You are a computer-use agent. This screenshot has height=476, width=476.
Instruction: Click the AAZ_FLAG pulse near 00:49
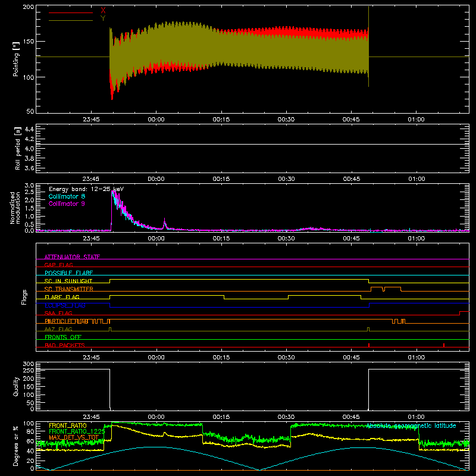(x=368, y=330)
